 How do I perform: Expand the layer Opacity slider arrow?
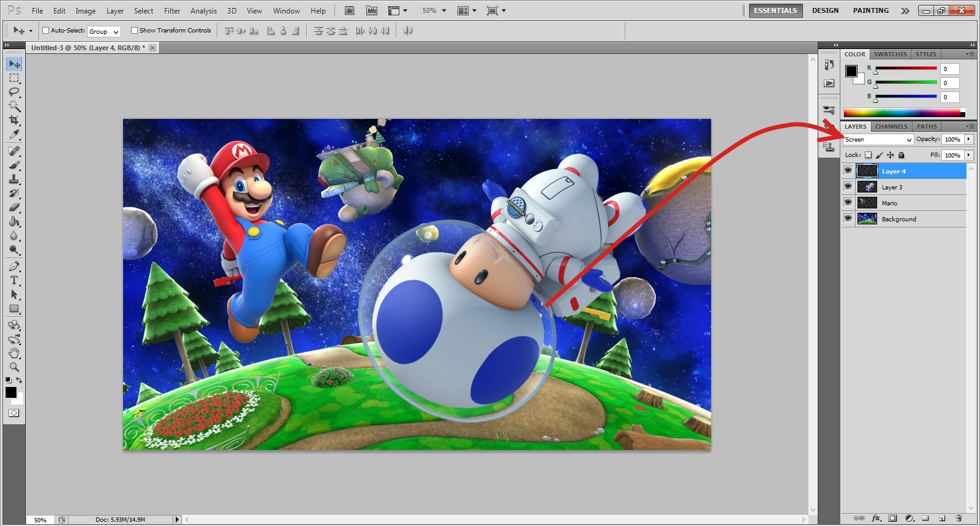[968, 140]
